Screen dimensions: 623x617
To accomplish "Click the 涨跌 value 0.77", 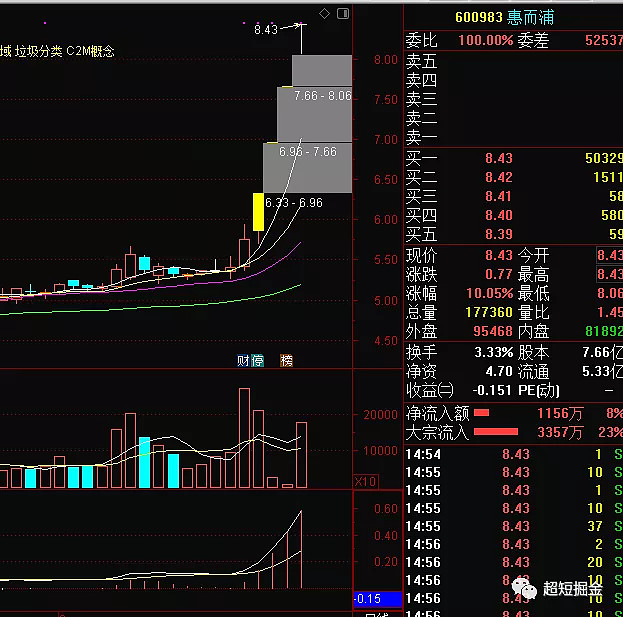I will pyautogui.click(x=499, y=274).
